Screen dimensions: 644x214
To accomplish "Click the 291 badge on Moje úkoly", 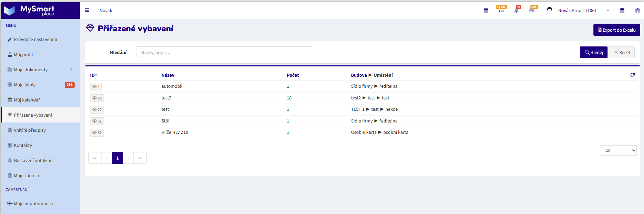I will point(69,85).
